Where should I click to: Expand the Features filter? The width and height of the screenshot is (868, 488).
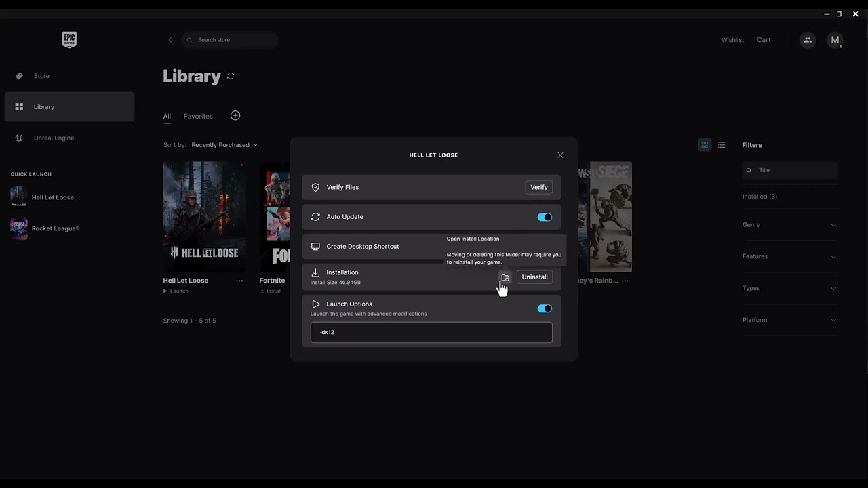790,256
